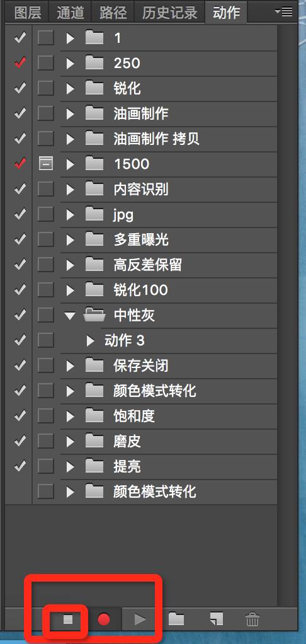306x644 pixels.
Task: Toggle dialog checkbox next to 锐化 set
Action: [45, 88]
